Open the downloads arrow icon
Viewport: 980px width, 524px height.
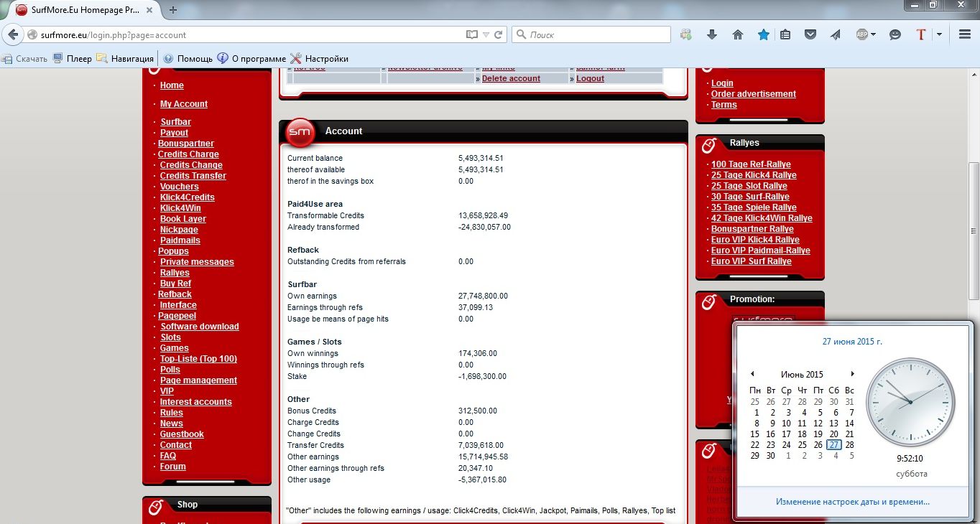[712, 34]
